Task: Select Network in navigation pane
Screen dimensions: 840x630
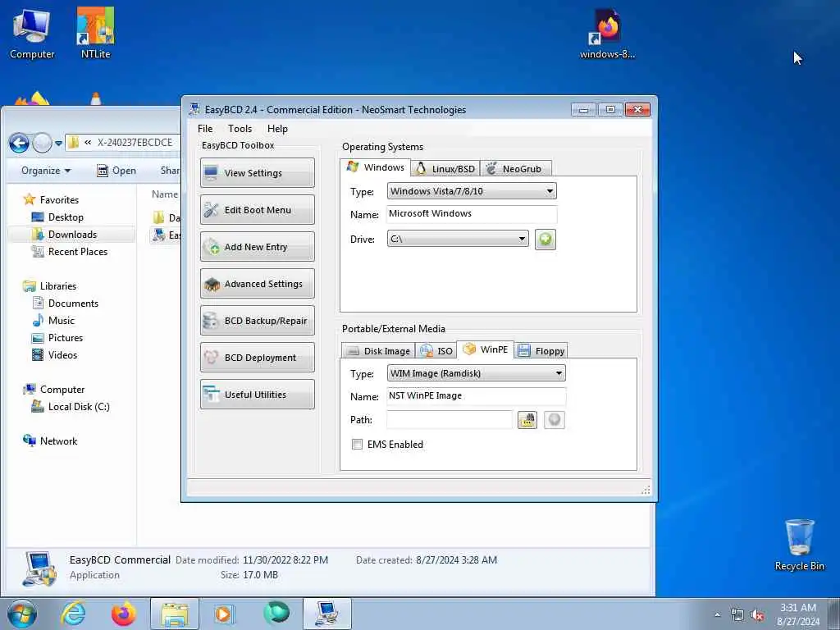Action: point(50,441)
